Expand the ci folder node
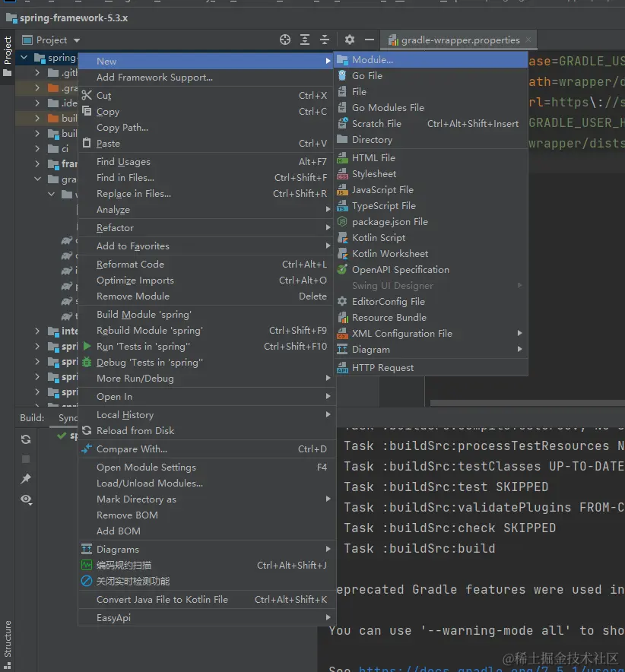Viewport: 625px width, 672px height. click(37, 149)
